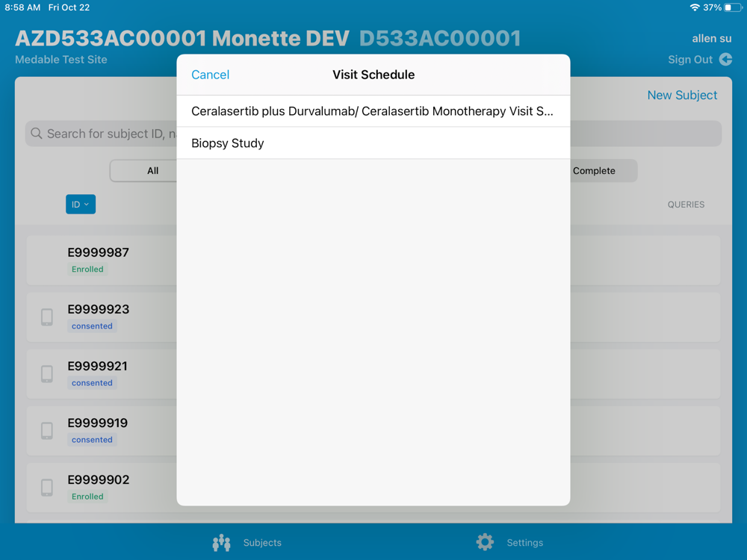Tap the battery status icon
The width and height of the screenshot is (747, 560).
pos(733,7)
